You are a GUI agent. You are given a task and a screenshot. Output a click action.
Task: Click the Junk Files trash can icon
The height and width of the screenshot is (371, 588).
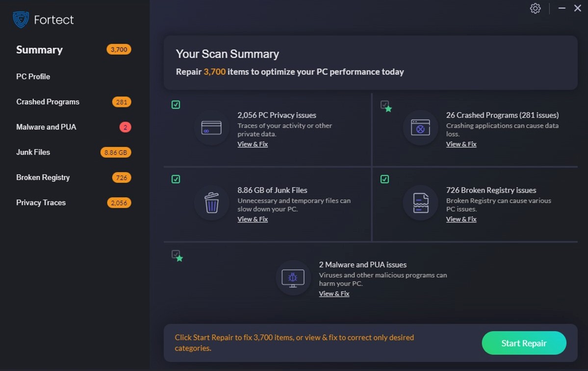211,203
